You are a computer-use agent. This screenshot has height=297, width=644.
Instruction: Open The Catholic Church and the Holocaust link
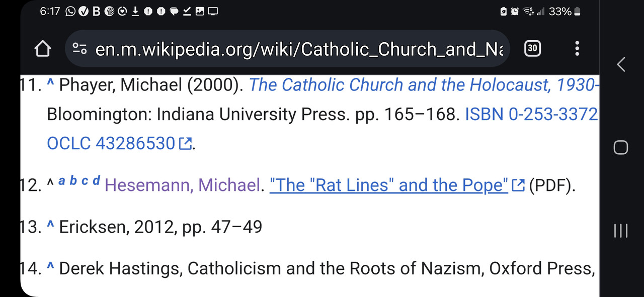[424, 85]
